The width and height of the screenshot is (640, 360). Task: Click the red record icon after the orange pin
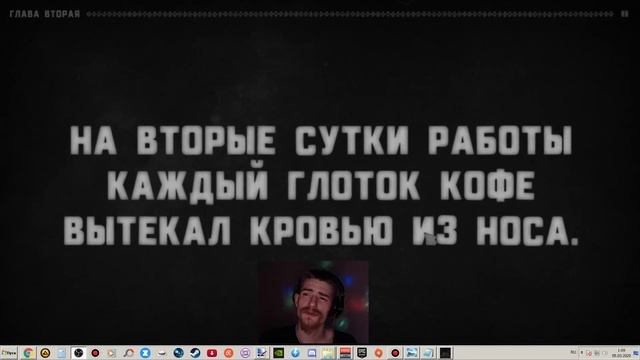coord(395,353)
